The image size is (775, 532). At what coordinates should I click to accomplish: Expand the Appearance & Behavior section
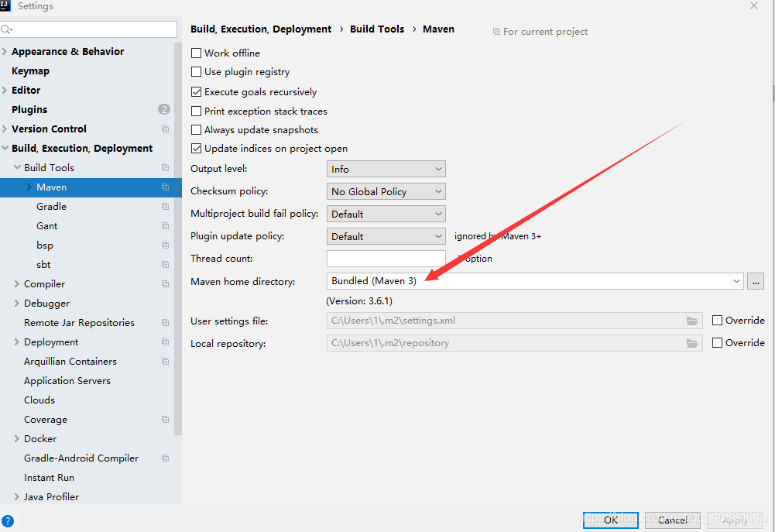(5, 51)
